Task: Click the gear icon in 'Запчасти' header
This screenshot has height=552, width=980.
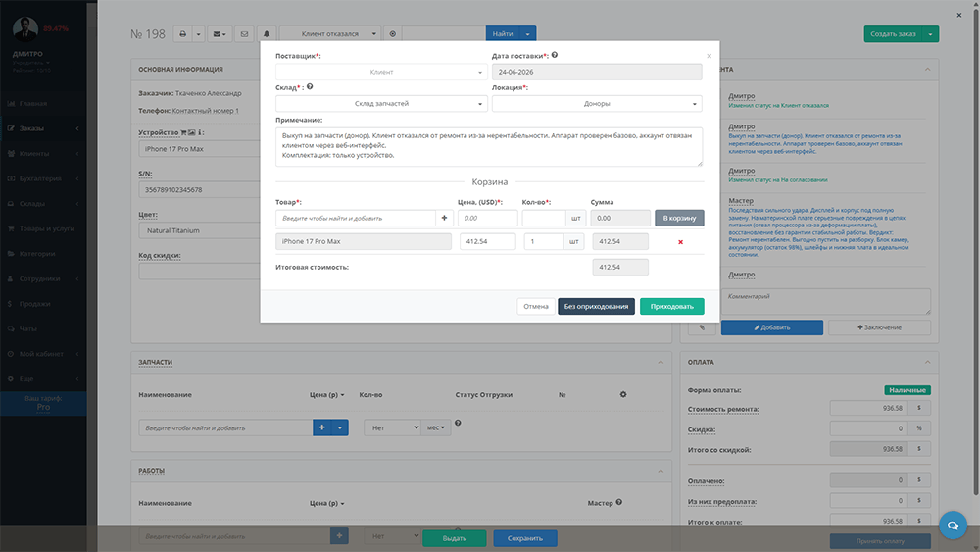Action: click(x=623, y=394)
